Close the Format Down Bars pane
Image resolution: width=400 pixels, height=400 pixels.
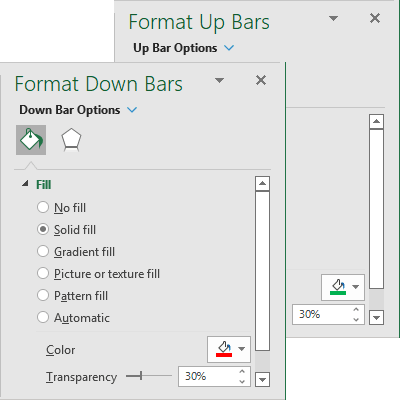tap(261, 80)
